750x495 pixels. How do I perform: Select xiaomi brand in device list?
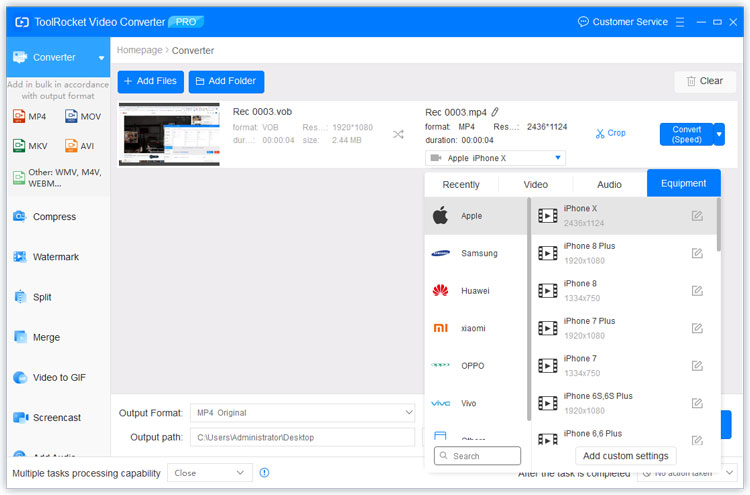pyautogui.click(x=475, y=328)
